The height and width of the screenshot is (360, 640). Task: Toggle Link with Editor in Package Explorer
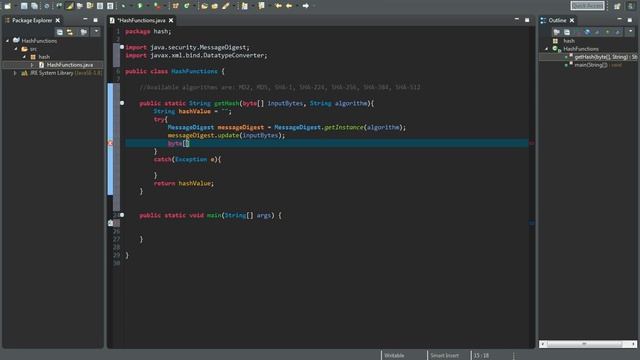coord(70,32)
